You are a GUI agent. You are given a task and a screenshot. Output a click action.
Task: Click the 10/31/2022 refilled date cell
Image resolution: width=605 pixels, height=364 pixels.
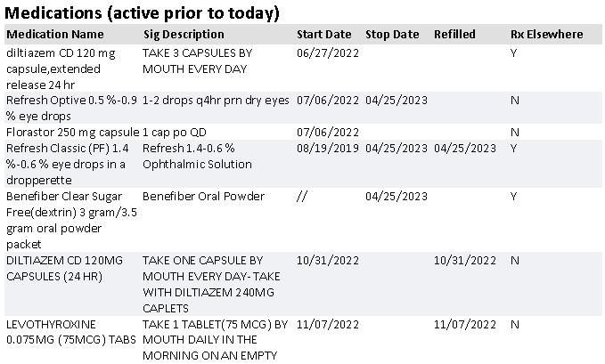[x=464, y=260]
